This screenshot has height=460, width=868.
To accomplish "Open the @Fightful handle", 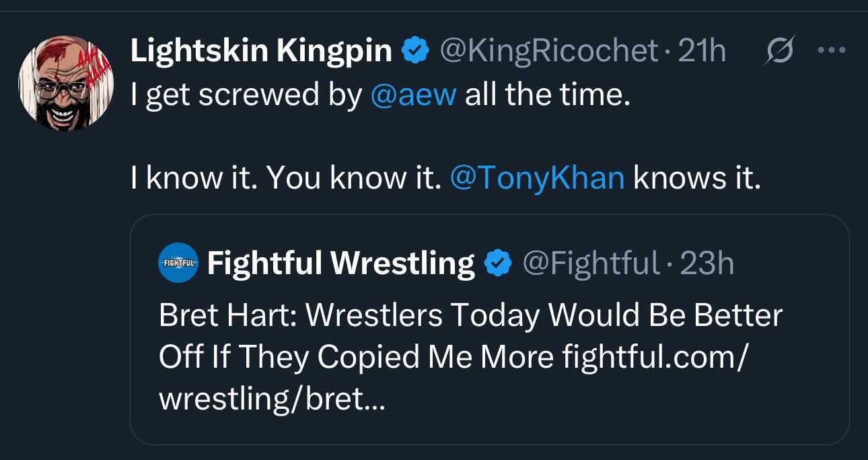I will click(x=590, y=263).
